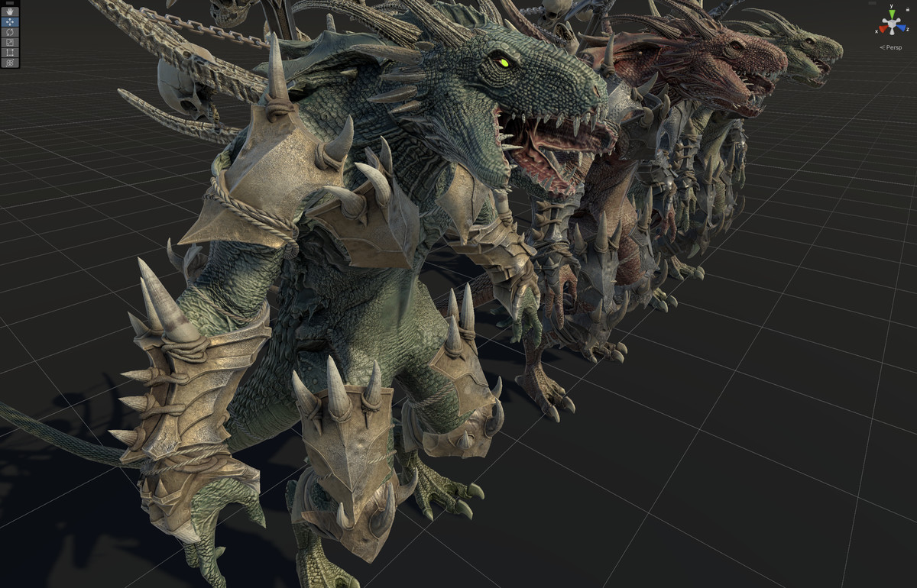Activate the Move tool in toolbar

(x=10, y=22)
